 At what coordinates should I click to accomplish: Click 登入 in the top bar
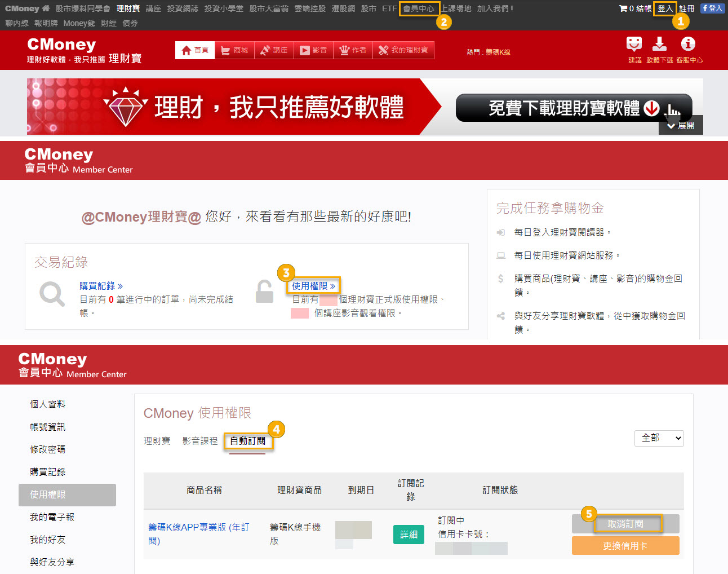coord(665,8)
